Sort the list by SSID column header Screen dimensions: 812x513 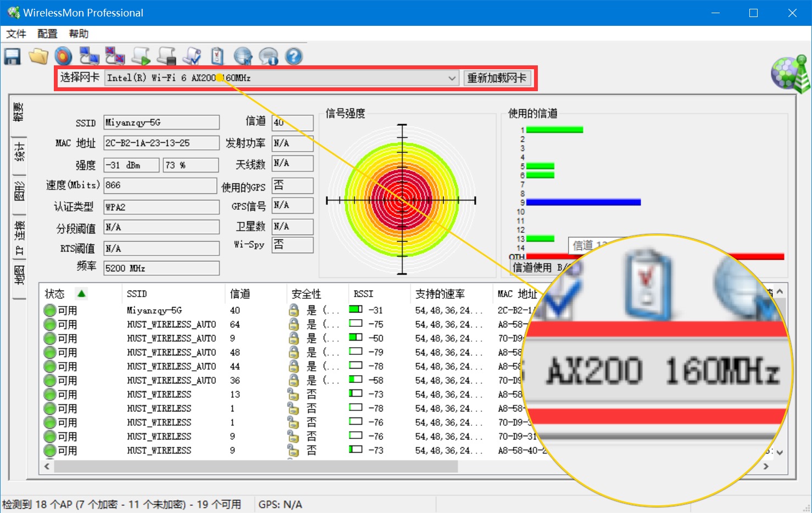pos(137,294)
